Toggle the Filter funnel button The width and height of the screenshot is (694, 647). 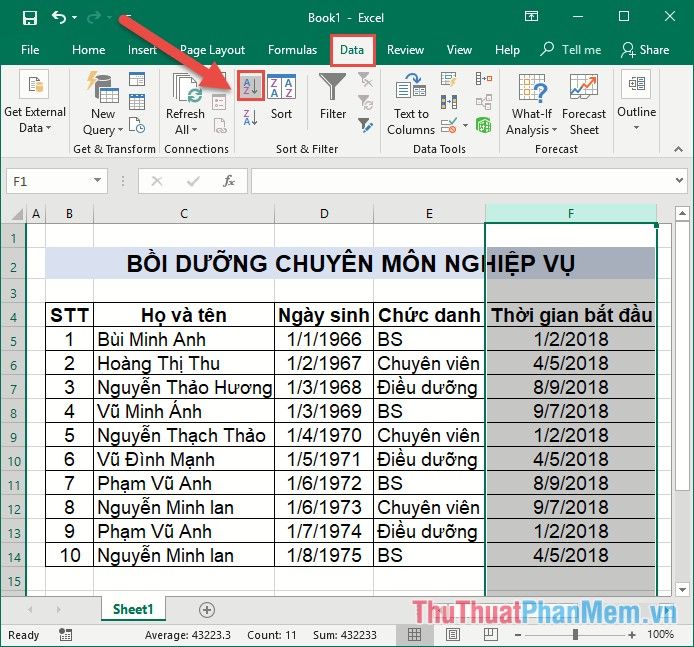[x=333, y=96]
